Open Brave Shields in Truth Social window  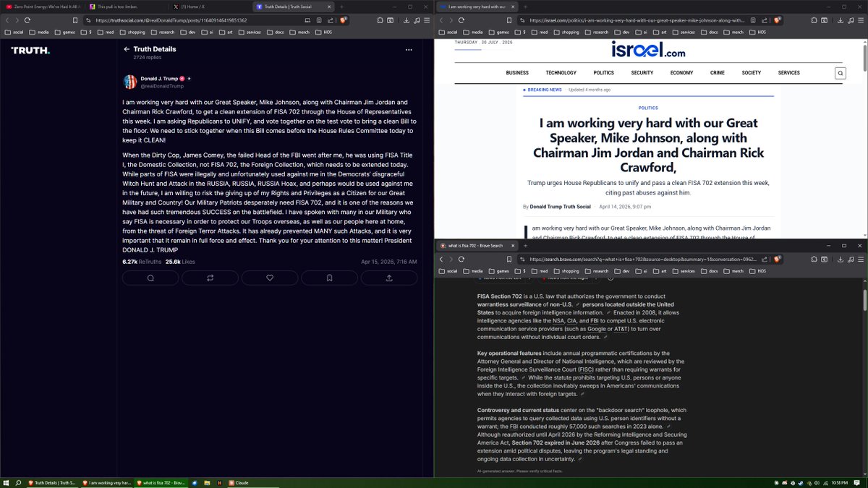coord(344,20)
